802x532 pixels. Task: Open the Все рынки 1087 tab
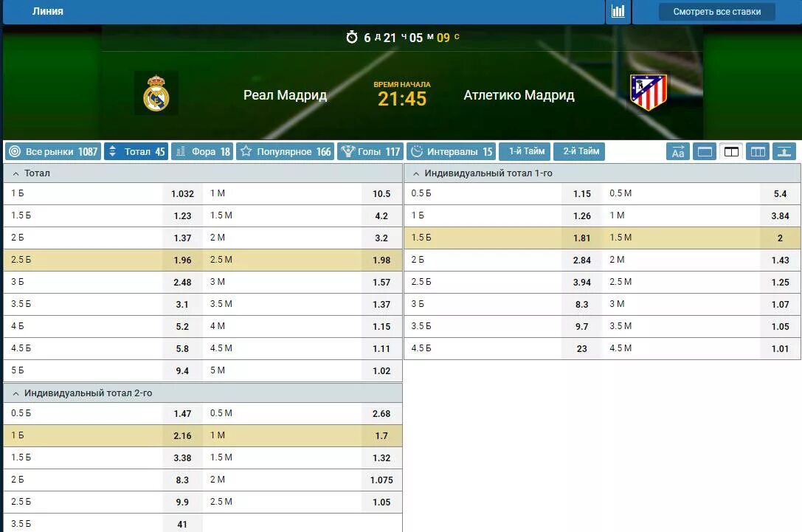tap(53, 151)
